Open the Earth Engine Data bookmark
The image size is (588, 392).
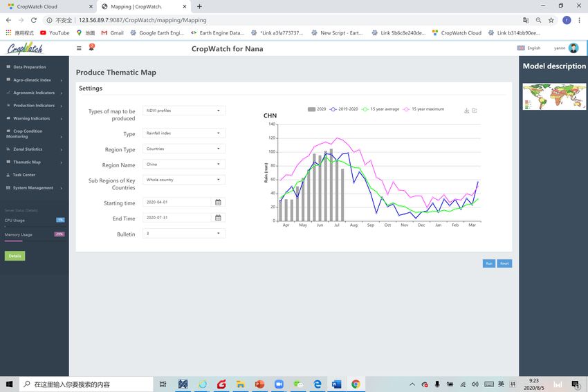[217, 33]
